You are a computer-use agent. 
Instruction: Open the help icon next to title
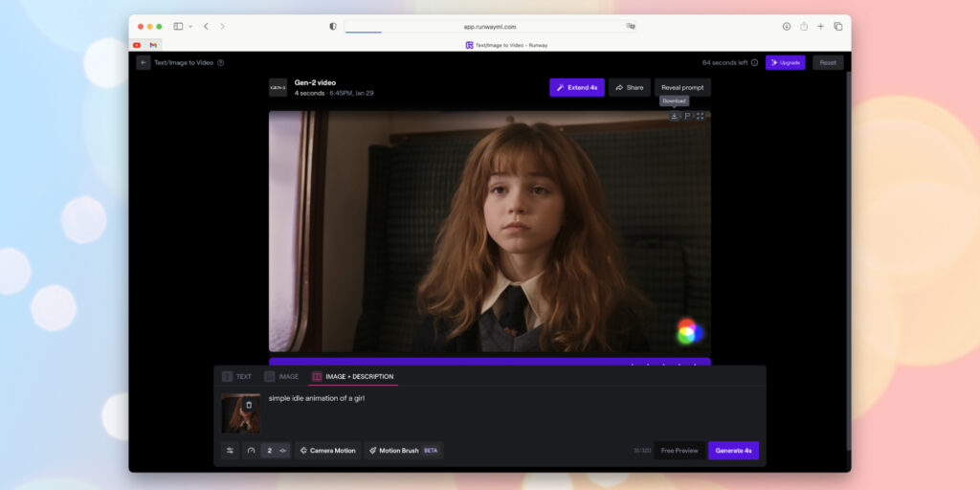(221, 62)
